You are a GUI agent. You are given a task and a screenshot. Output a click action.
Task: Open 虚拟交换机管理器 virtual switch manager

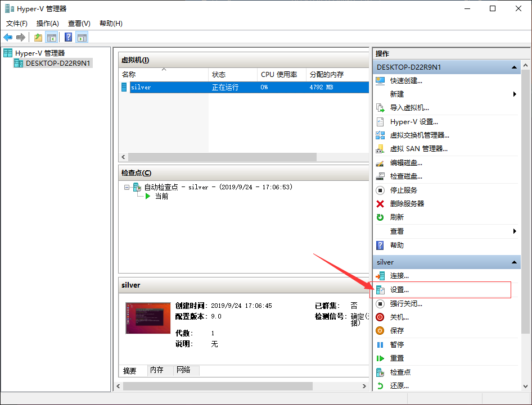pos(420,135)
